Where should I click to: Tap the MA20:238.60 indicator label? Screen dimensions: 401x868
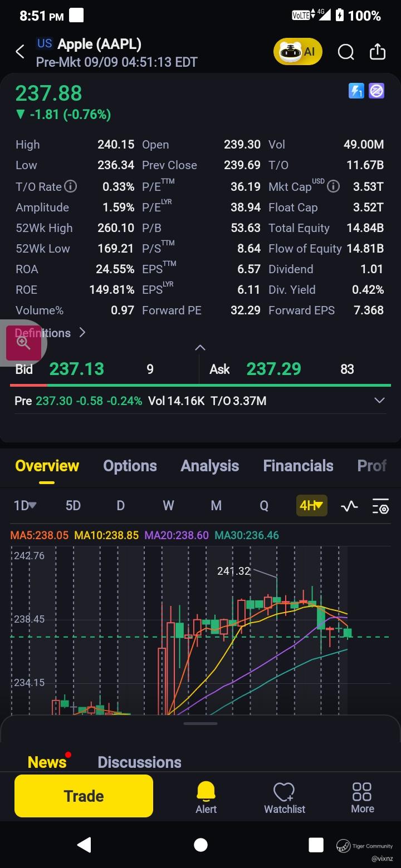click(x=177, y=535)
